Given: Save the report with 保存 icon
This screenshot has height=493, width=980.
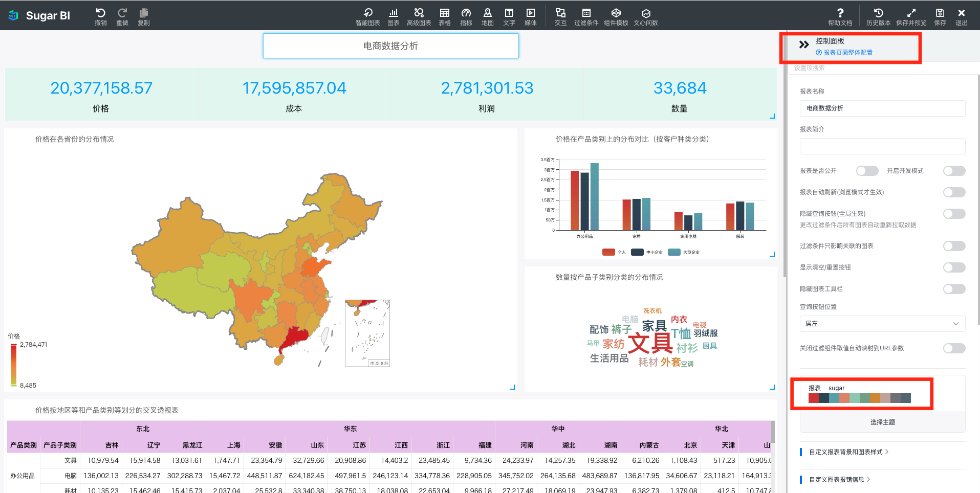Looking at the screenshot, I should 940,16.
